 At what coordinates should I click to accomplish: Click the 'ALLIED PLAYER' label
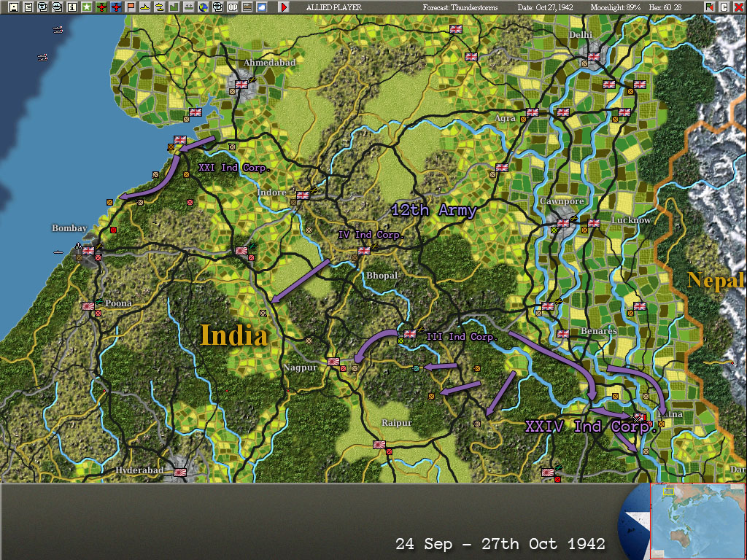click(334, 7)
